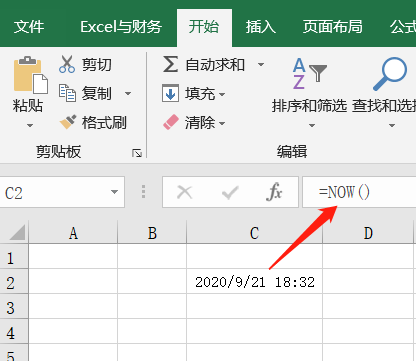
Task: Open the Insert Function fx button
Action: (274, 192)
